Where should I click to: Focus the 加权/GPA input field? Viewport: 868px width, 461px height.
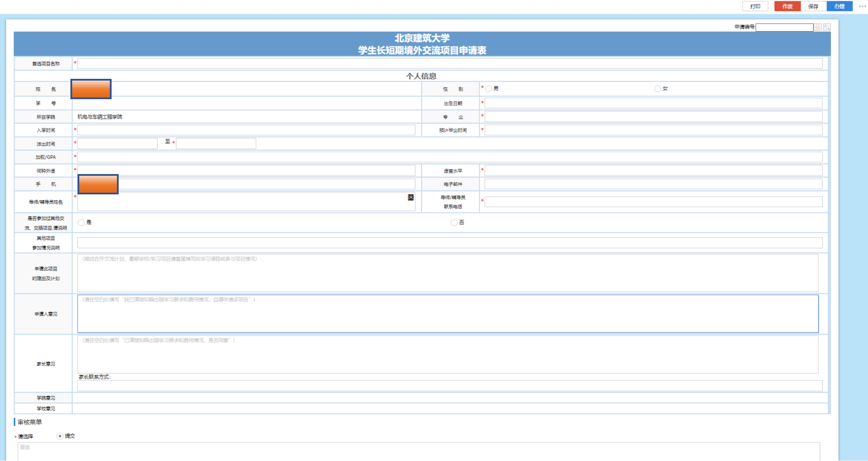[x=449, y=157]
